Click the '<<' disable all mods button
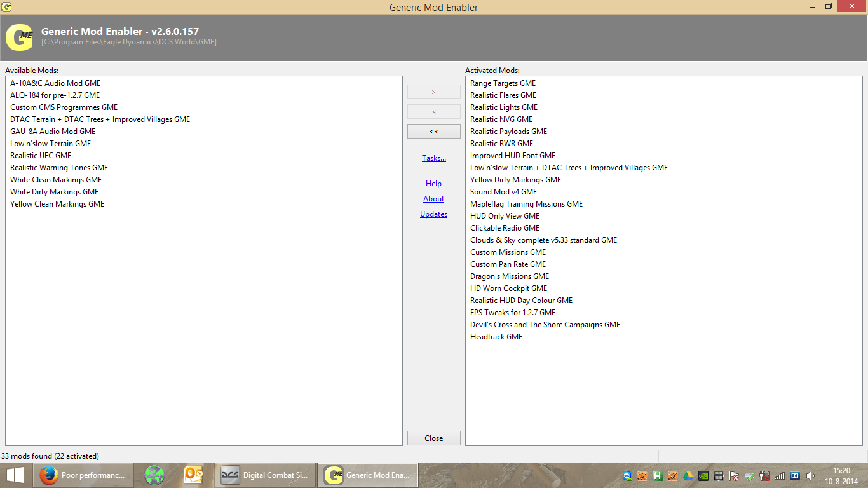The height and width of the screenshot is (488, 868). (434, 132)
